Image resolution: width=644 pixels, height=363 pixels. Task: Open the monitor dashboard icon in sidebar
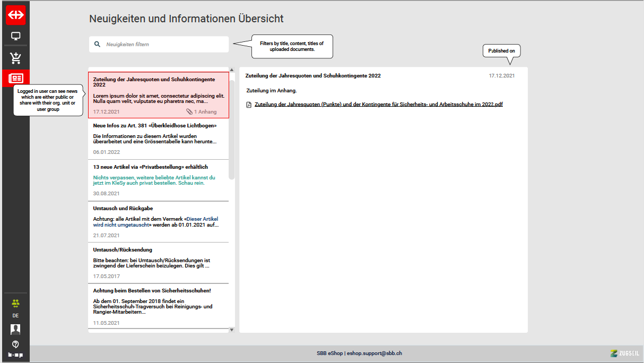click(16, 37)
